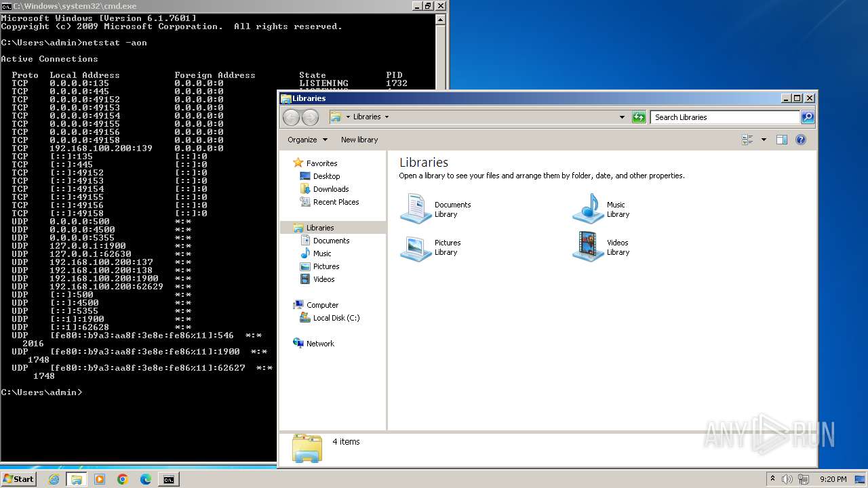The image size is (868, 488).
Task: Click the cmd window scroll up arrow
Action: click(441, 20)
